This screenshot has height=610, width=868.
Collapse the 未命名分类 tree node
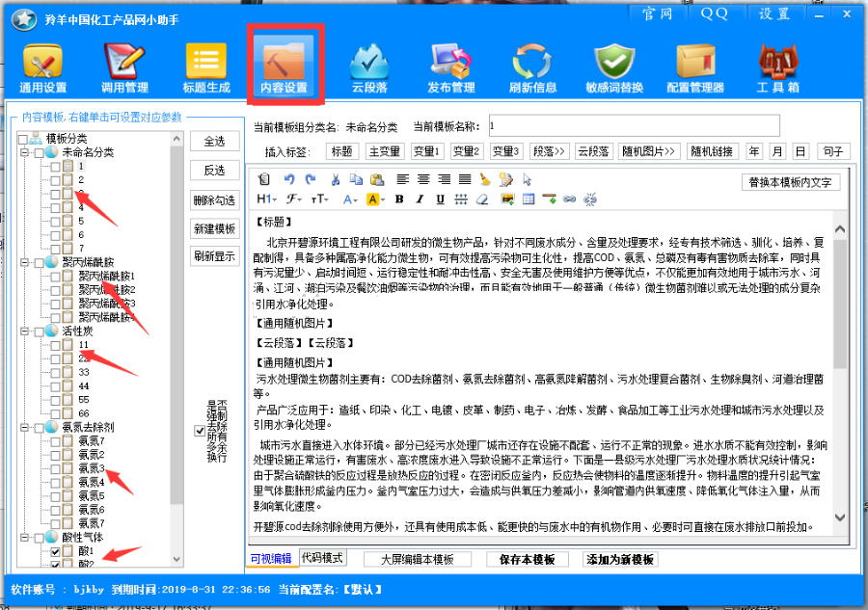(23, 152)
